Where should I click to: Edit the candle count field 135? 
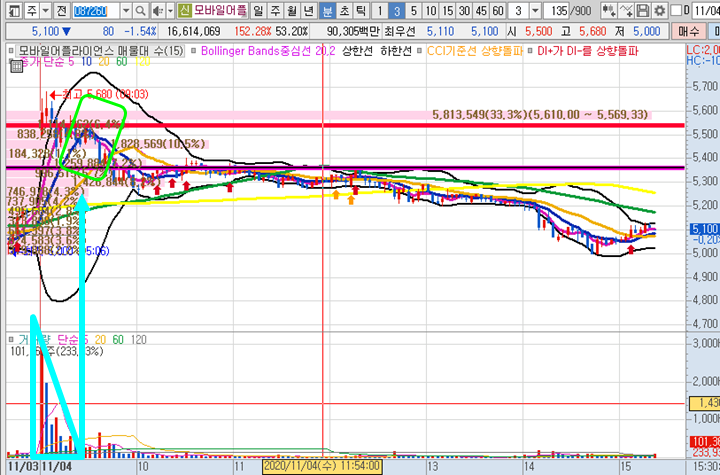coord(559,10)
